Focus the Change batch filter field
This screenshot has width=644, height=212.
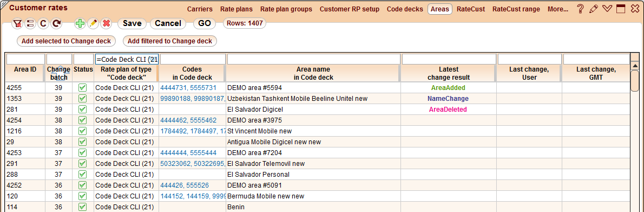point(59,59)
